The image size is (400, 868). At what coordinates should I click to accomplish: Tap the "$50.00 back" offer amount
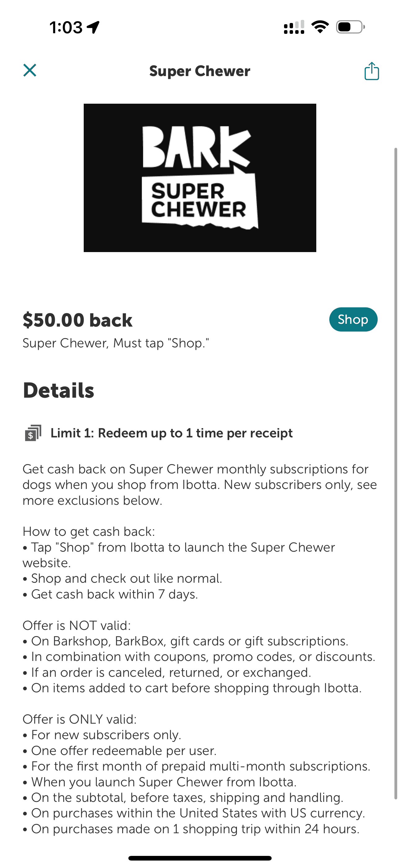coord(78,320)
